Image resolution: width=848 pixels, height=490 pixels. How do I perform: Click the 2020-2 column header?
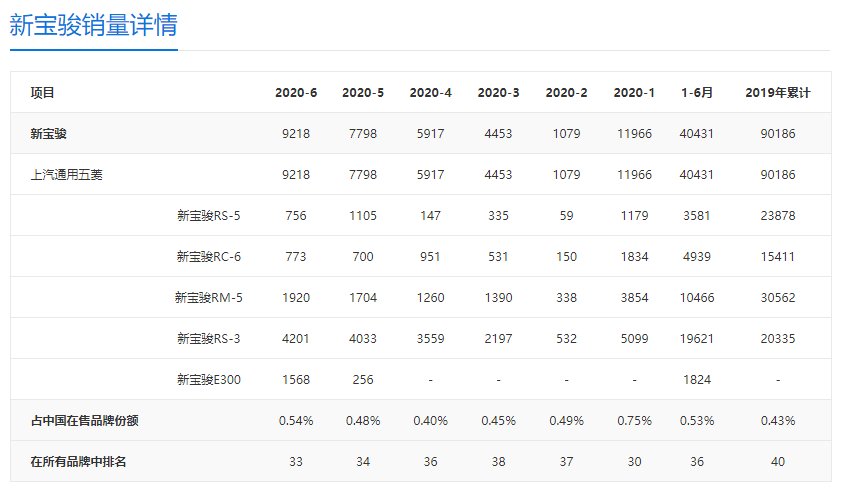(x=565, y=93)
